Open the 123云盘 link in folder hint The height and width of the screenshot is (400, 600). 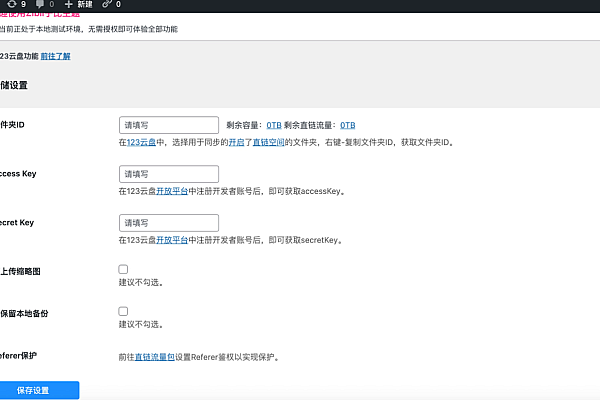[x=141, y=142]
